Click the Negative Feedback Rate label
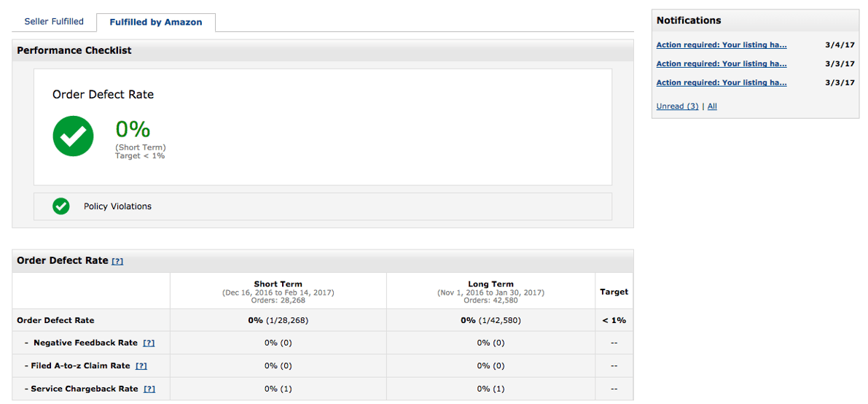The height and width of the screenshot is (404, 868). click(x=85, y=343)
